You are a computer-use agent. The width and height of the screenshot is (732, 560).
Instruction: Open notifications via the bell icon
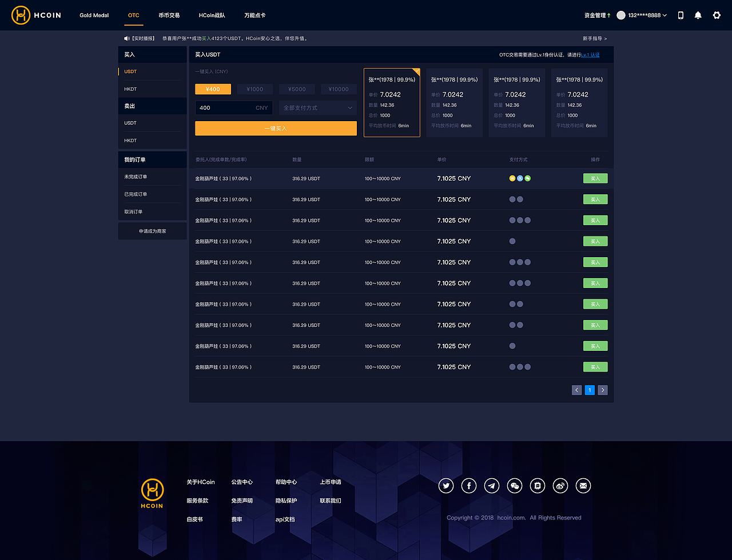tap(698, 15)
